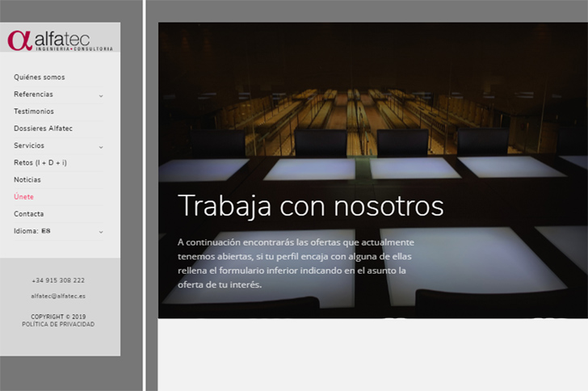The height and width of the screenshot is (391, 588).
Task: Click the Idioma: ES language item
Action: click(31, 231)
